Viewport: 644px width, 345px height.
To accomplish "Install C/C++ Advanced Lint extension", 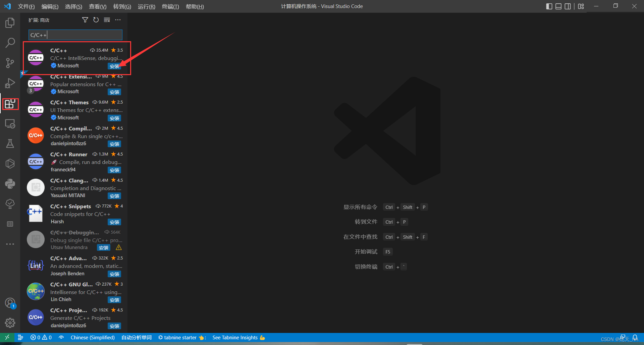I will (x=114, y=274).
